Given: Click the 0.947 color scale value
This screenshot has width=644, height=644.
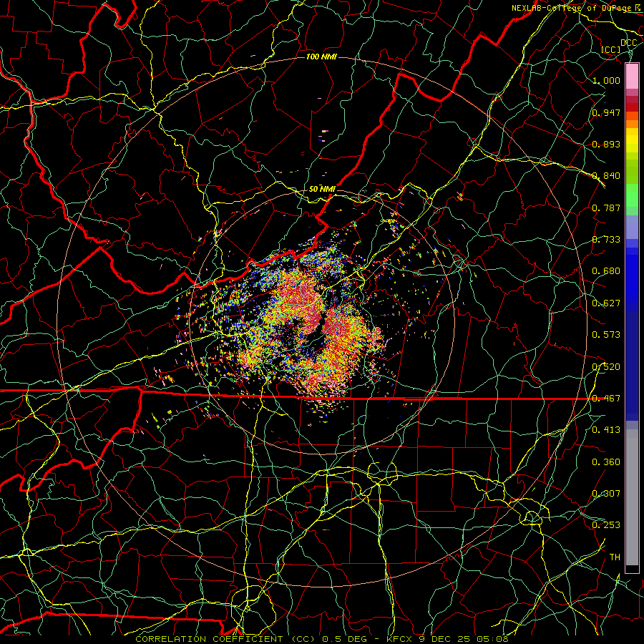Looking at the screenshot, I should (x=606, y=112).
